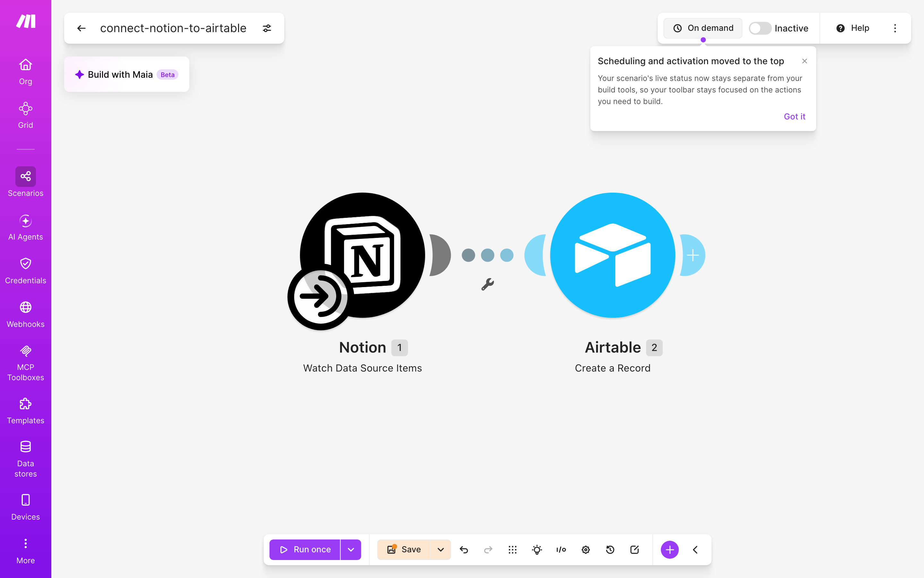Open Templates section
The height and width of the screenshot is (578, 924).
click(x=26, y=411)
